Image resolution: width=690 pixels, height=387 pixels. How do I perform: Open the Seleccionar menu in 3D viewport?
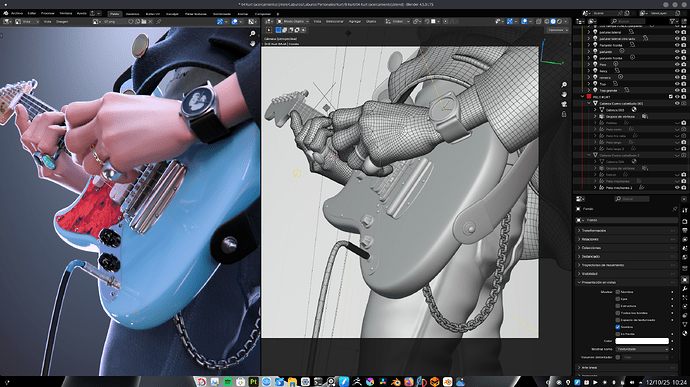[334, 21]
